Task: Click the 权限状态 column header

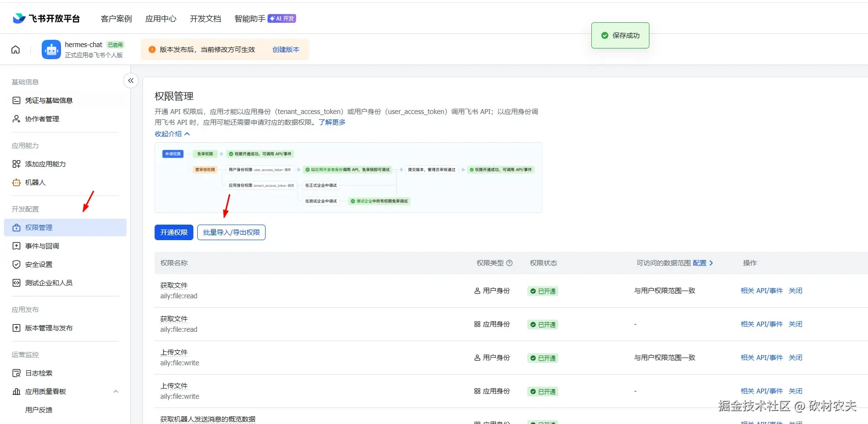Action: [543, 263]
